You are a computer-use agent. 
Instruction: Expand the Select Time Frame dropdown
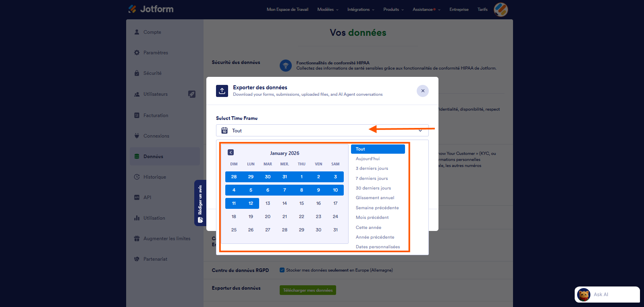pyautogui.click(x=322, y=130)
